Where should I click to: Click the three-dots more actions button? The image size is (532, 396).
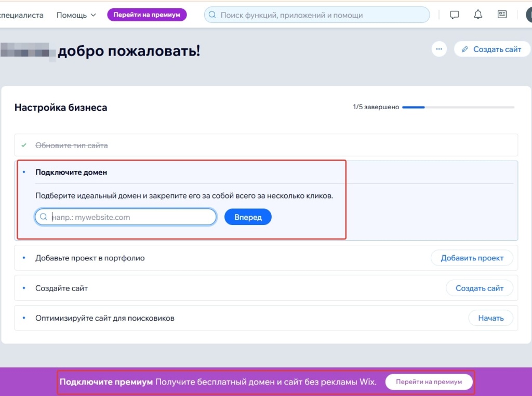pos(439,49)
